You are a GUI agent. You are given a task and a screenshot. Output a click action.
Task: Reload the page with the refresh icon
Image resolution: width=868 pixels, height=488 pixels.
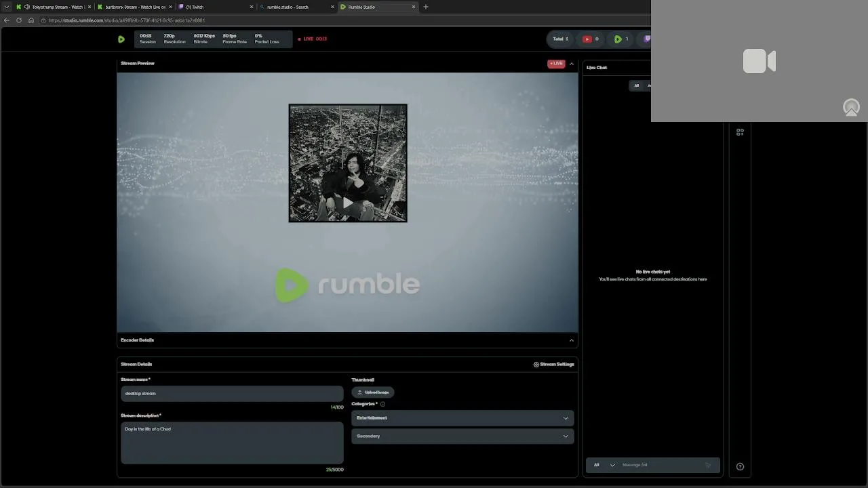coord(19,20)
